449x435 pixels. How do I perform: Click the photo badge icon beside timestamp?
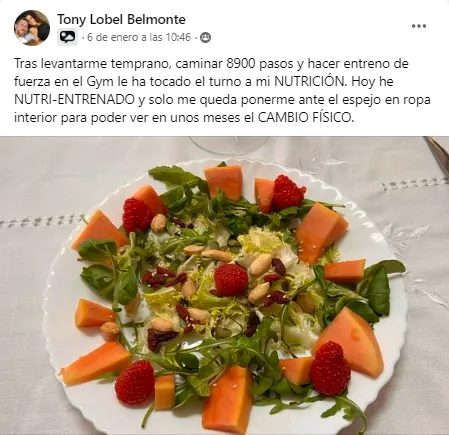point(67,37)
